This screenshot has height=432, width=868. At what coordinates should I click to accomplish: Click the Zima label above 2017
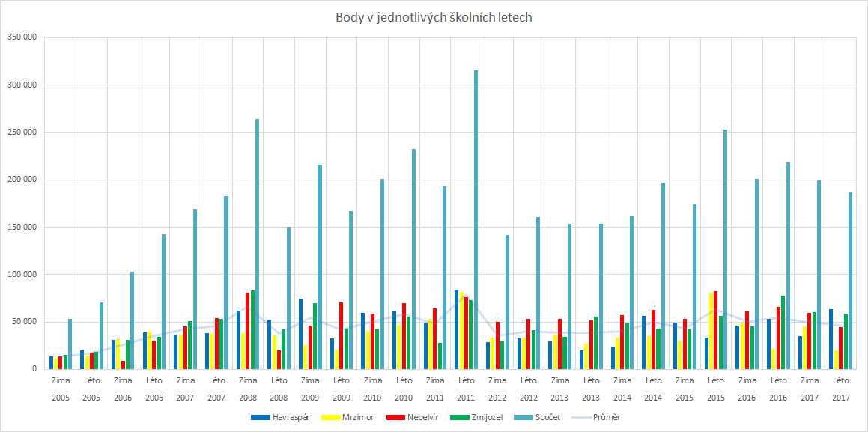coord(810,380)
